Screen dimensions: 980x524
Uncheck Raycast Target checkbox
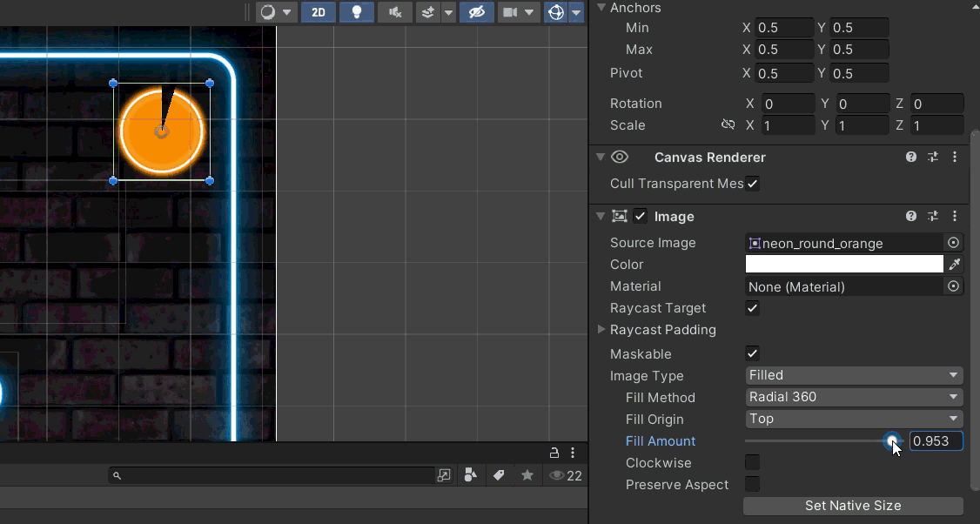click(753, 308)
